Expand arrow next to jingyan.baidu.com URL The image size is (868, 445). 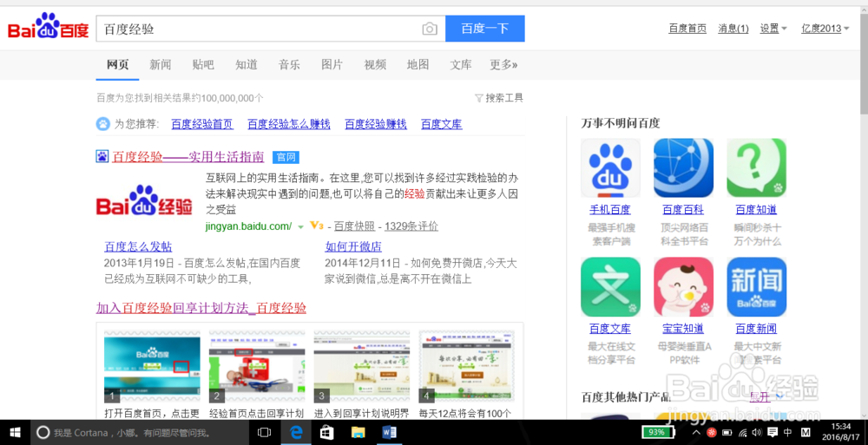300,227
